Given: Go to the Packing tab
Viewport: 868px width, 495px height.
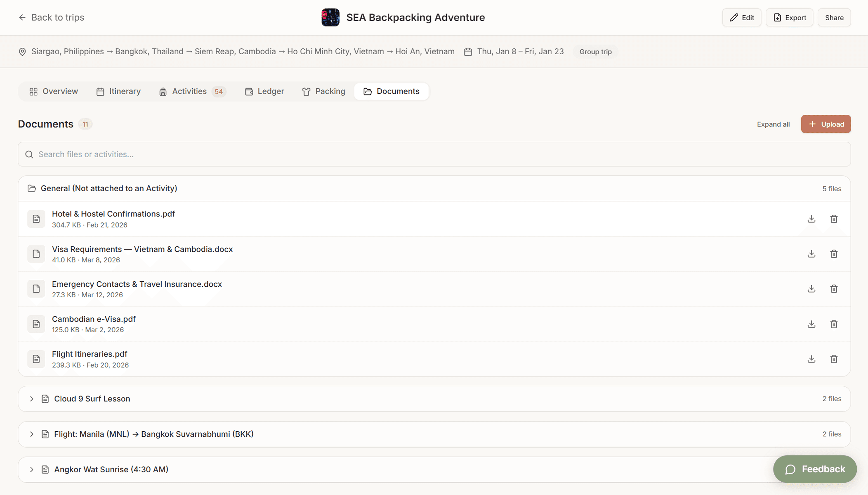Looking at the screenshot, I should pos(323,91).
